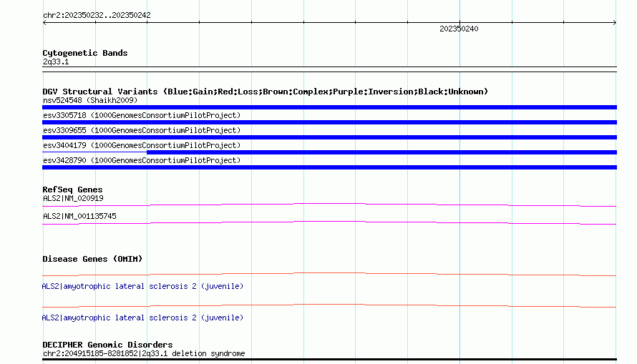Open the first ALS2 amyotrophic lateral sclerosis link
The height and width of the screenshot is (364, 637).
(142, 287)
